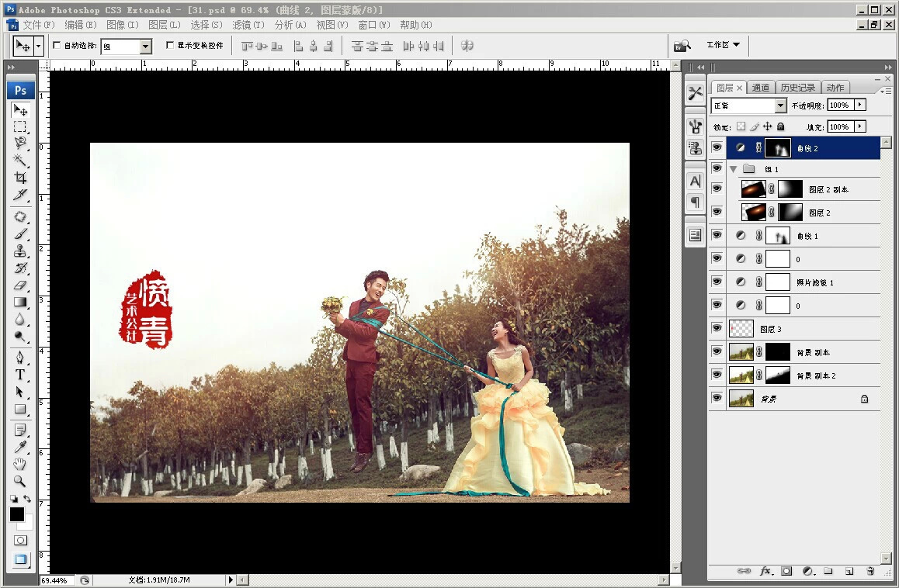
Task: Select the Eraser tool
Action: (x=20, y=285)
